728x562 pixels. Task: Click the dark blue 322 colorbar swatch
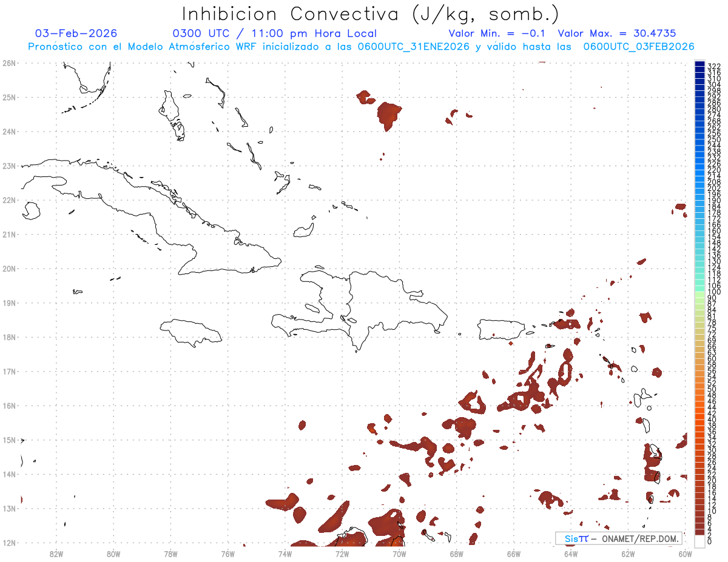pos(700,65)
